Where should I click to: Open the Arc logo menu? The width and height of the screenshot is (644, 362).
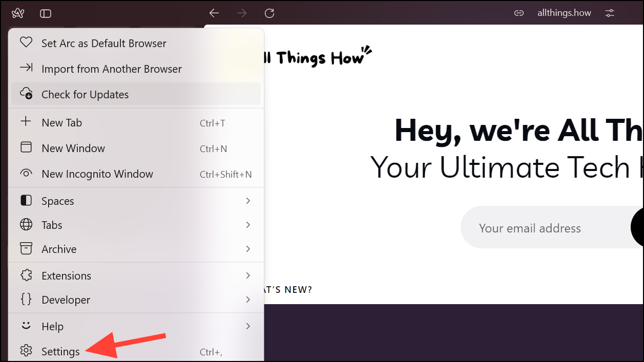18,13
